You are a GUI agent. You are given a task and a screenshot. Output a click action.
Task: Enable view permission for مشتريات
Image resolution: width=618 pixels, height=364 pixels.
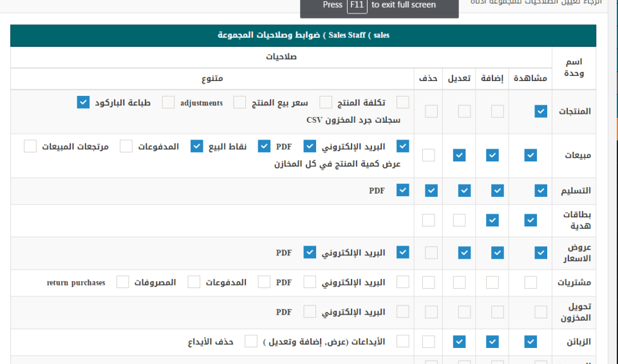click(x=530, y=282)
